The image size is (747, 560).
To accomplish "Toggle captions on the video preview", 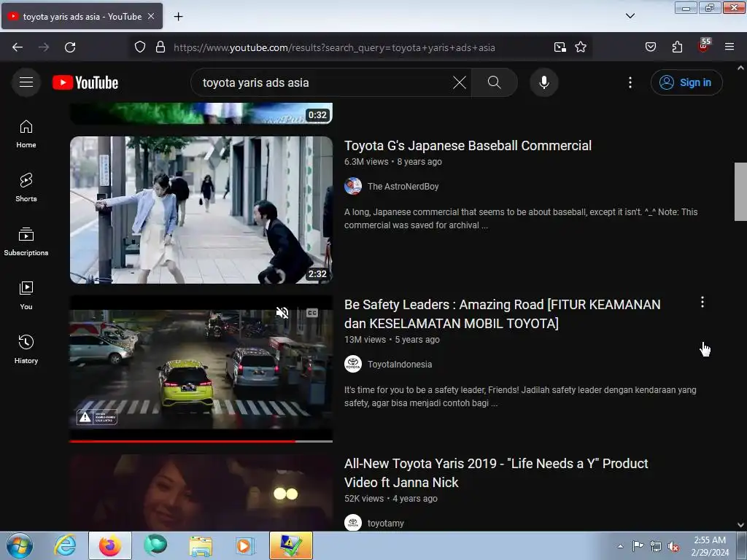I will pyautogui.click(x=312, y=313).
